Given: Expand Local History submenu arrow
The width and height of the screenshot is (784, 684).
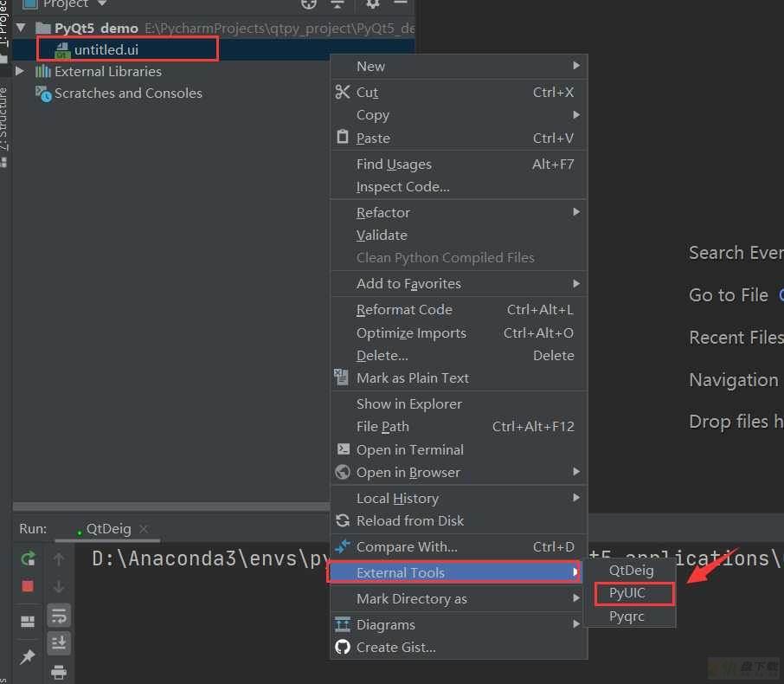Looking at the screenshot, I should [576, 497].
